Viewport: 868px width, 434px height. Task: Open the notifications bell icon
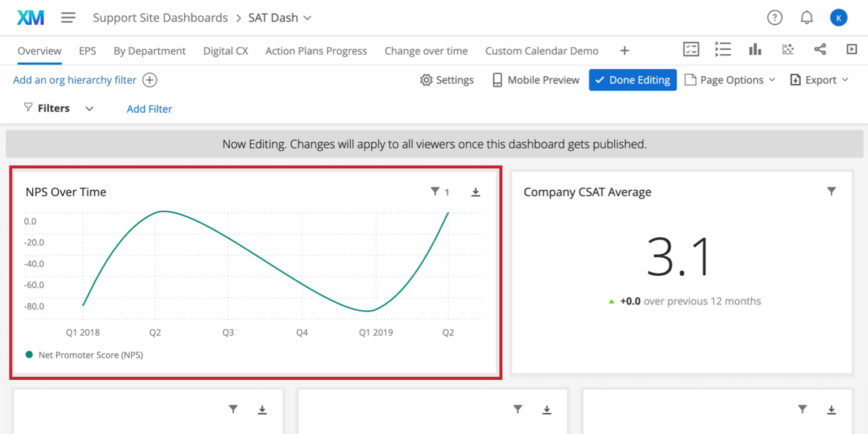[806, 18]
